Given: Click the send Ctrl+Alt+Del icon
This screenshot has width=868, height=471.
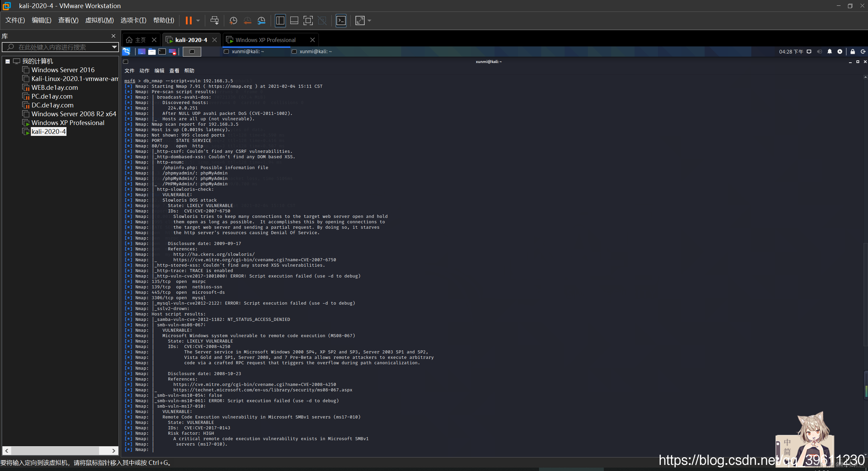Looking at the screenshot, I should click(214, 21).
